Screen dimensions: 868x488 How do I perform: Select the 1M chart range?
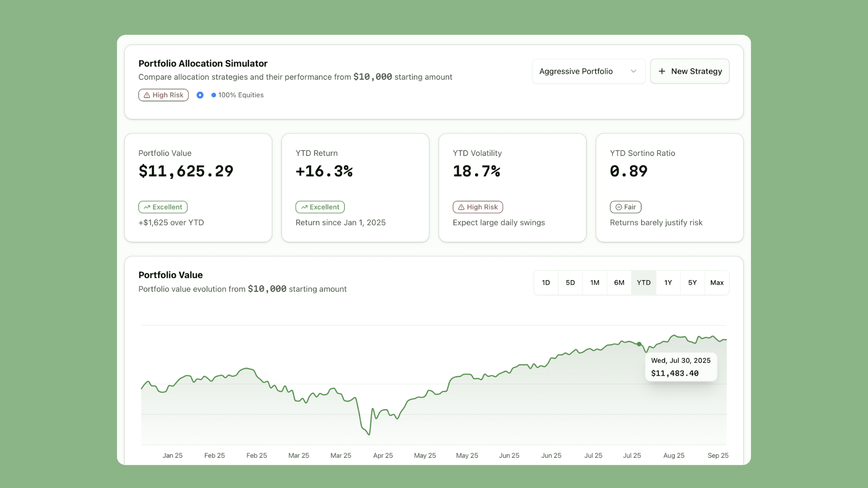pyautogui.click(x=595, y=283)
